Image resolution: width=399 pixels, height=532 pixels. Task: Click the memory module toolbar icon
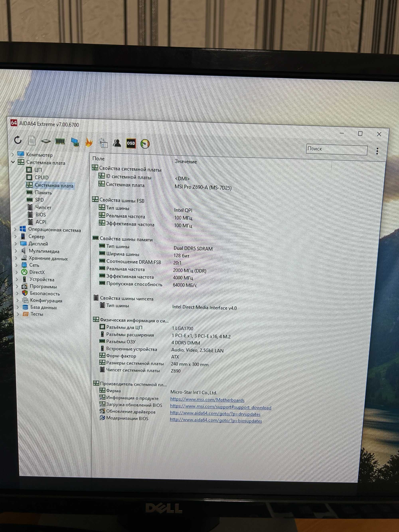(x=60, y=141)
